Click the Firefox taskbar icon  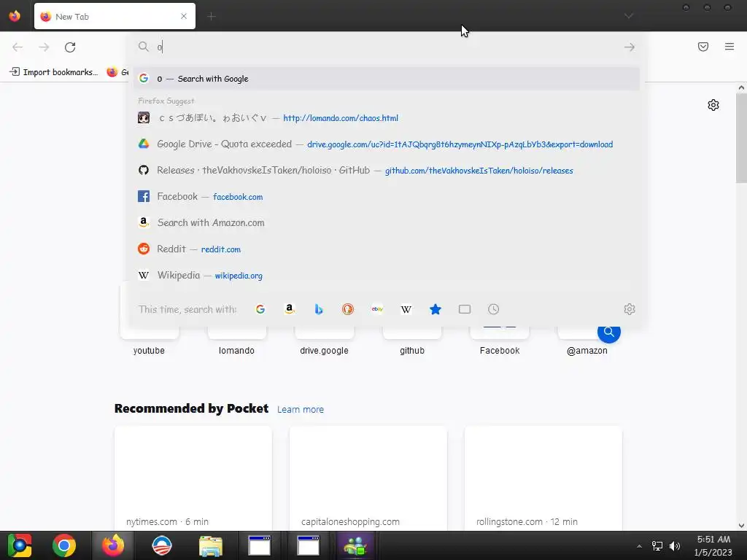(x=113, y=545)
